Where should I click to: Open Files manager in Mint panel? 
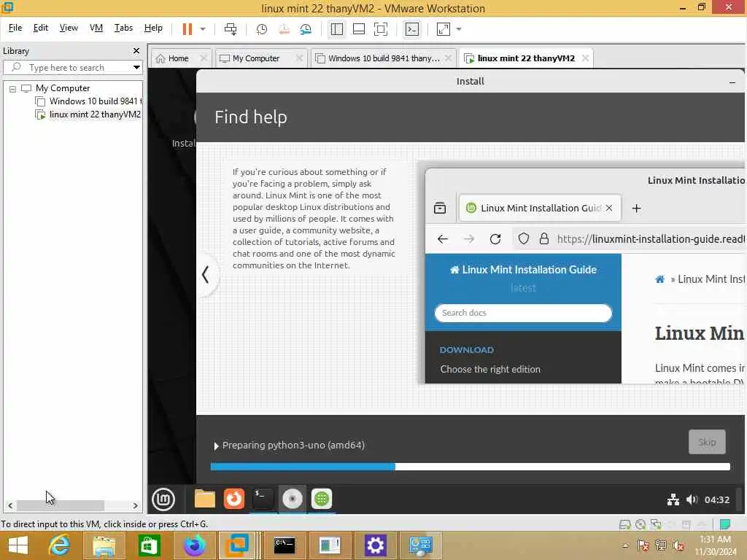(x=205, y=499)
